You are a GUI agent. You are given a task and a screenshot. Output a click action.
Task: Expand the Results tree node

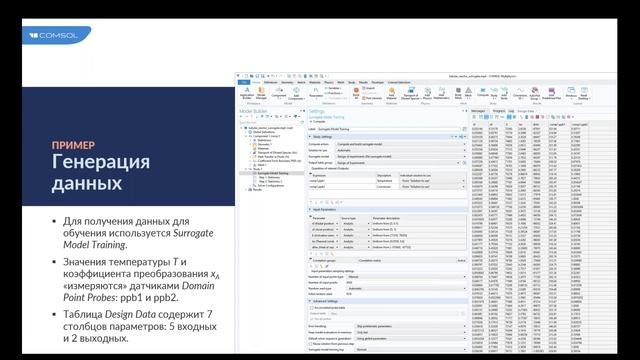[x=246, y=189]
